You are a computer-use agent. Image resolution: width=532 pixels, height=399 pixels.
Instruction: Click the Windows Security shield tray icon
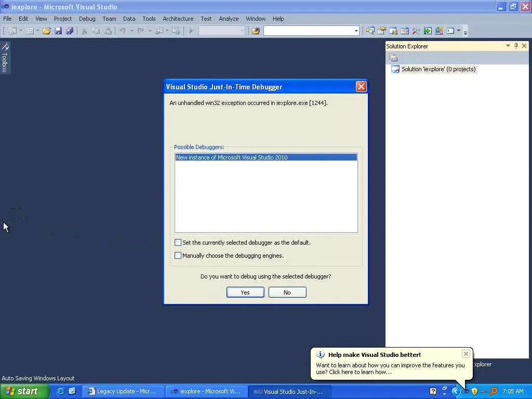pyautogui.click(x=474, y=391)
